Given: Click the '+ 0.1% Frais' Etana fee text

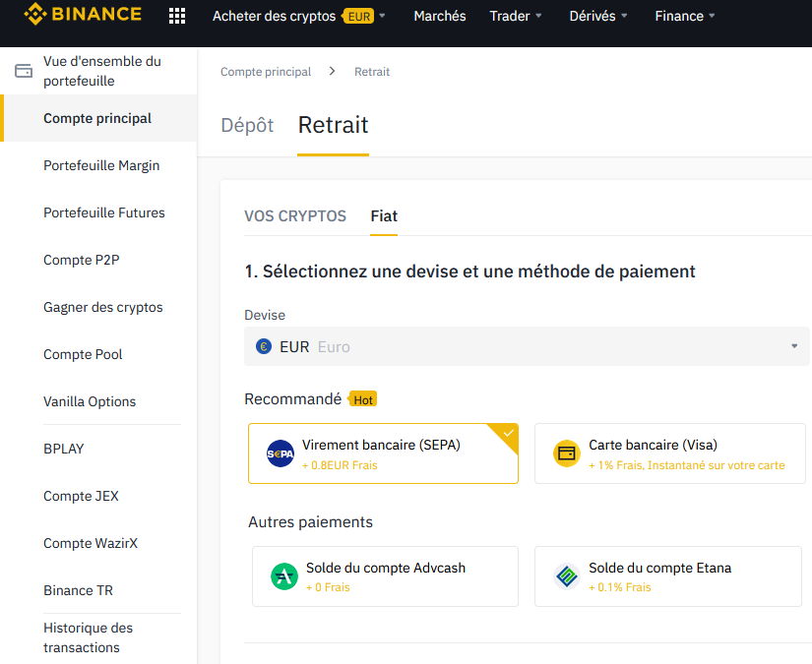Looking at the screenshot, I should tap(620, 587).
